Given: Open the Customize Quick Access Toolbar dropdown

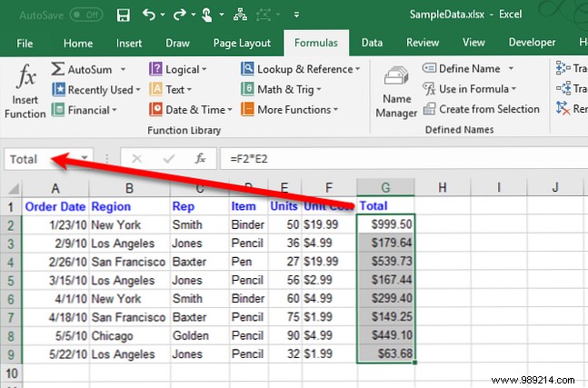Looking at the screenshot, I should (296, 15).
